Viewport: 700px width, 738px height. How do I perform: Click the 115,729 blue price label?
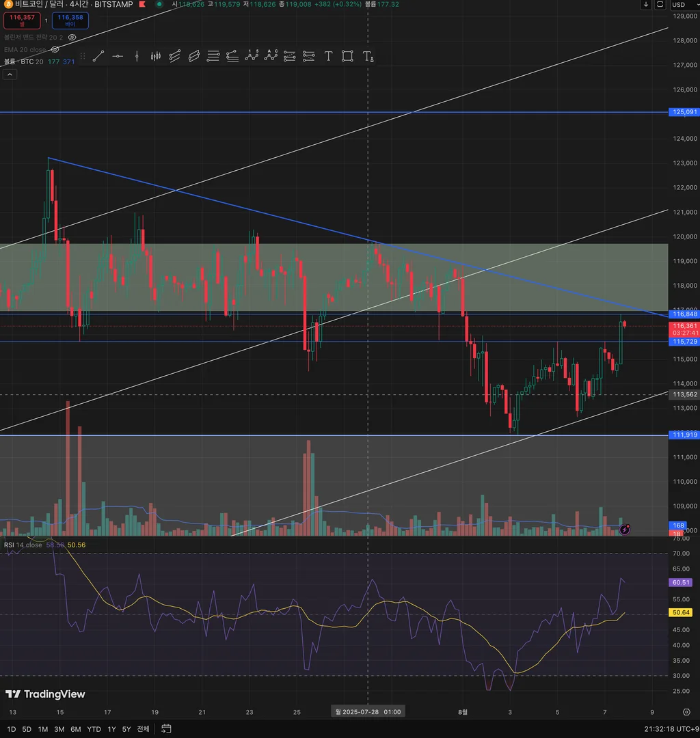tap(684, 342)
